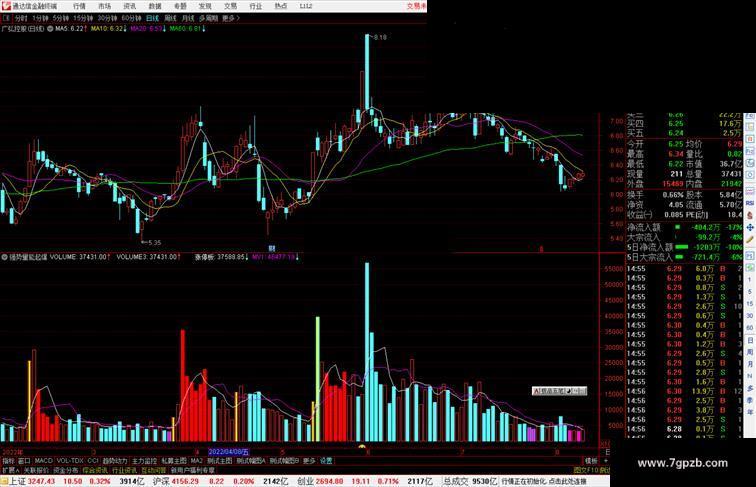Click the 通达信 app logo icon
The image size is (756, 487).
point(6,6)
